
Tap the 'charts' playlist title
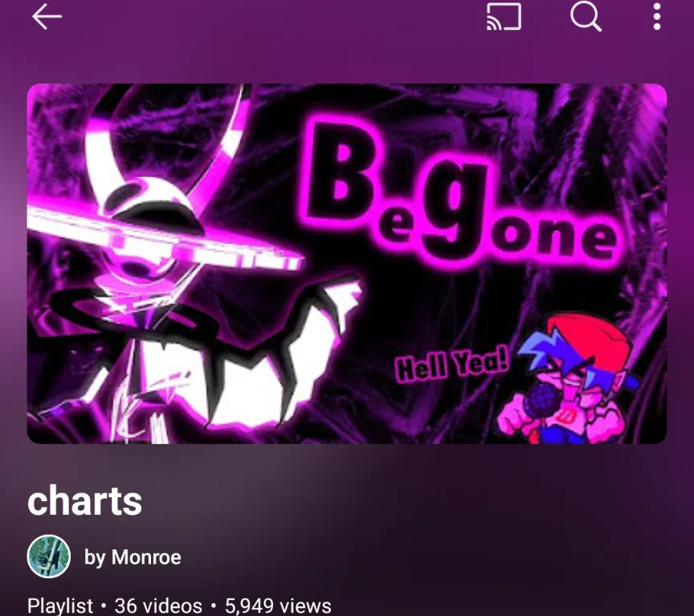[x=84, y=500]
